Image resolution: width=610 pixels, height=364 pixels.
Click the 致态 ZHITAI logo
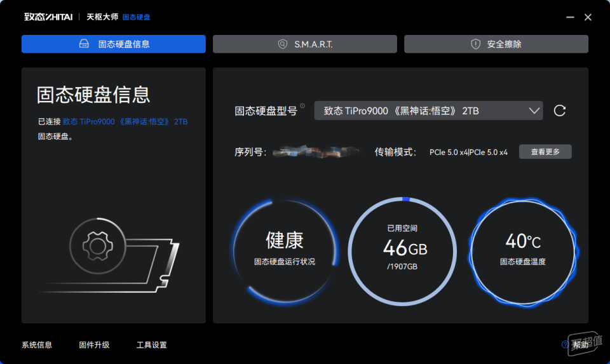48,17
